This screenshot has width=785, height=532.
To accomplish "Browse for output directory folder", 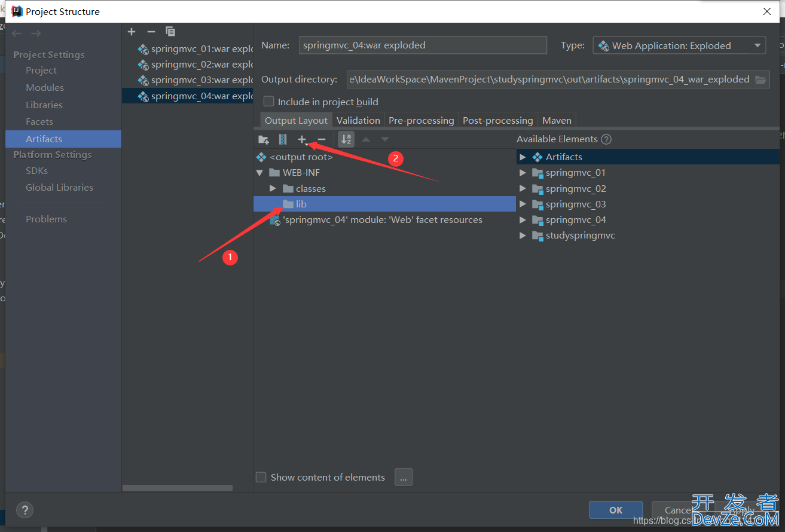I will [760, 80].
